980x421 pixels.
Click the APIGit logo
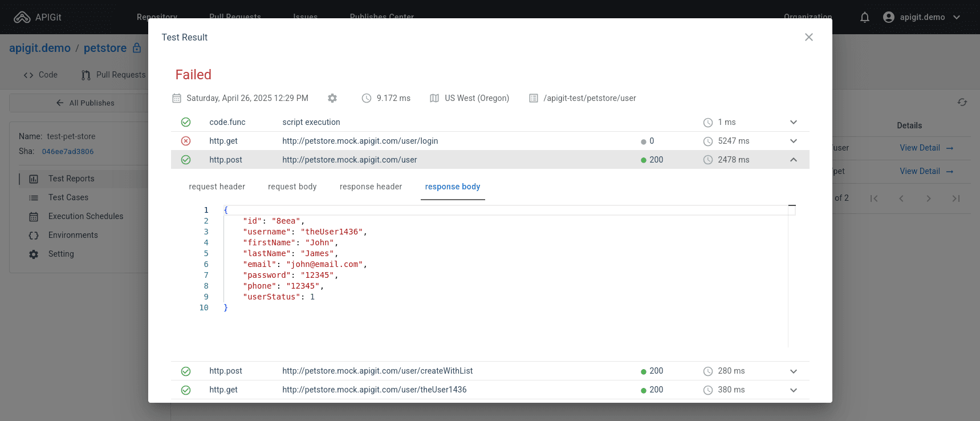point(38,17)
